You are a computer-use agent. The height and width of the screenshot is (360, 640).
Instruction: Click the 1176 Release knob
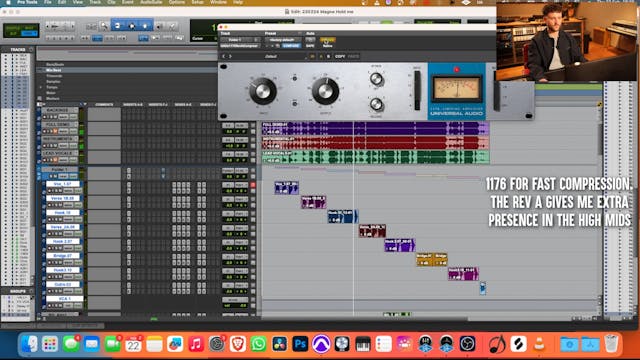[x=376, y=104]
